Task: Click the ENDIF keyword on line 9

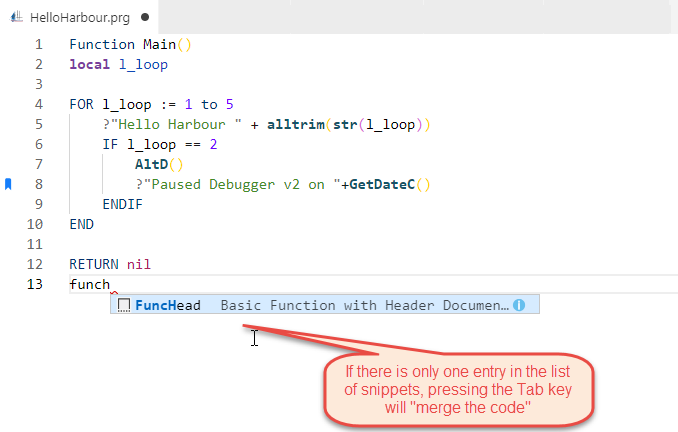Action: click(122, 204)
